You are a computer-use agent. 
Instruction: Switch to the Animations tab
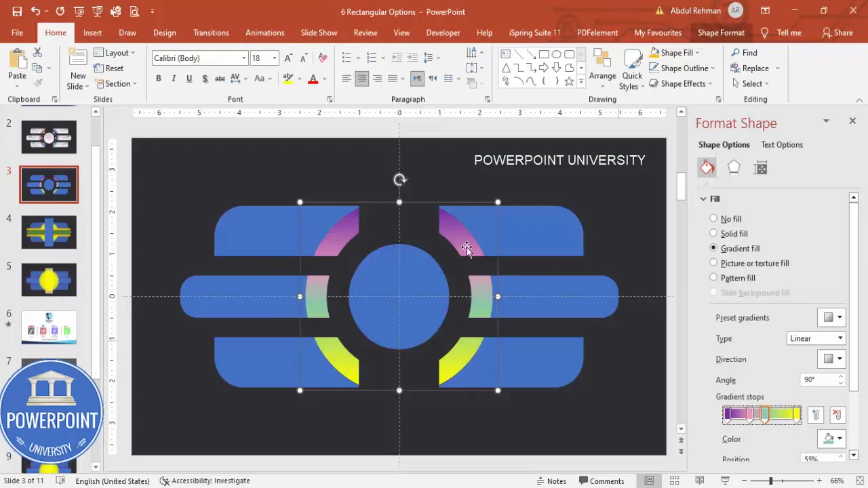coord(265,33)
